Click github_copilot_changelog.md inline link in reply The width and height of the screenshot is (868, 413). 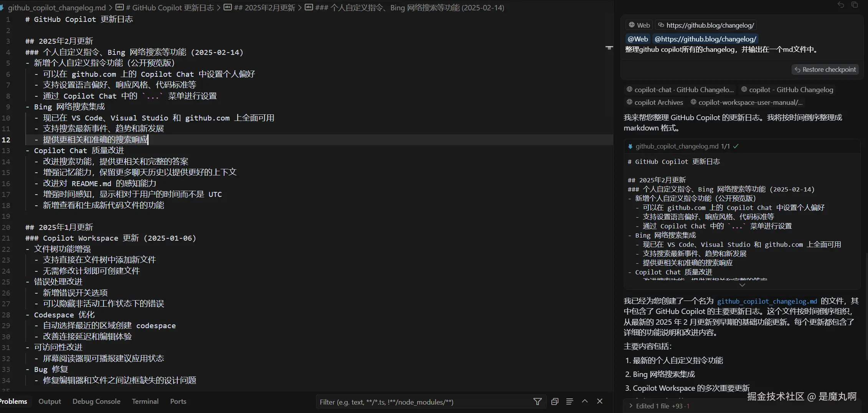click(x=767, y=301)
